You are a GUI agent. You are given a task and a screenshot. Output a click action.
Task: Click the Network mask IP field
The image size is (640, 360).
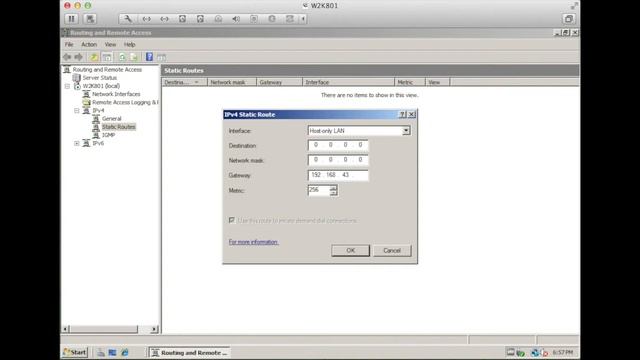[x=338, y=160]
